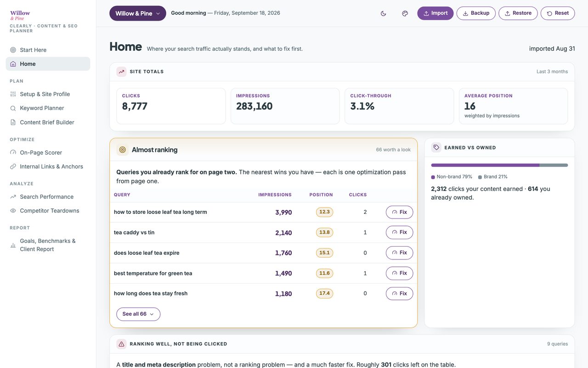Click 'Last 3 months' label

(552, 72)
